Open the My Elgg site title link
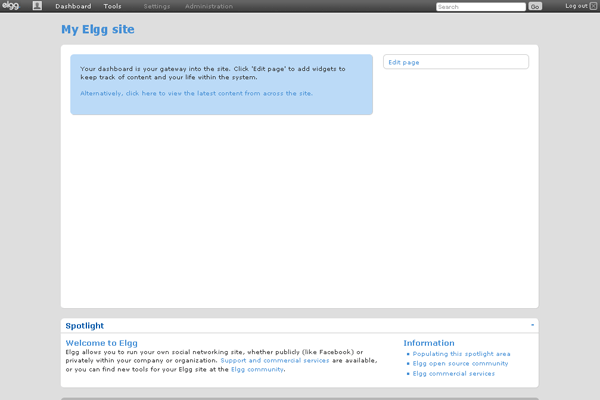Viewport: 600px width, 400px height. [x=98, y=29]
